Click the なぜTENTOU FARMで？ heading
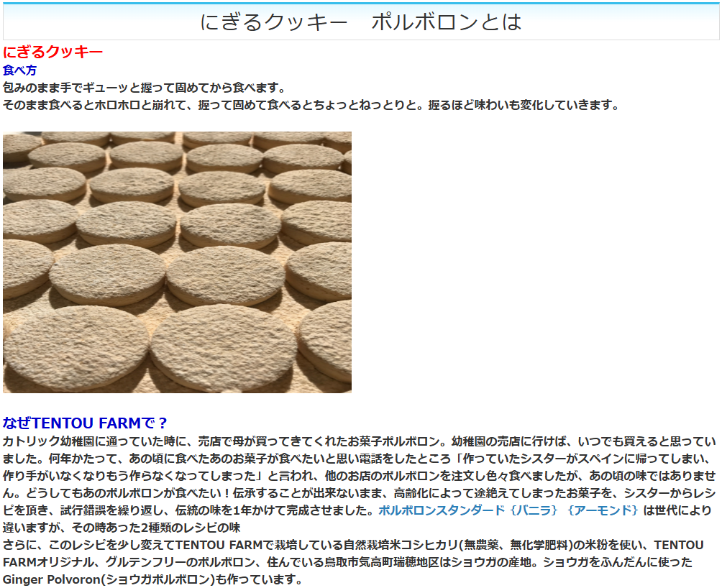 click(x=85, y=423)
